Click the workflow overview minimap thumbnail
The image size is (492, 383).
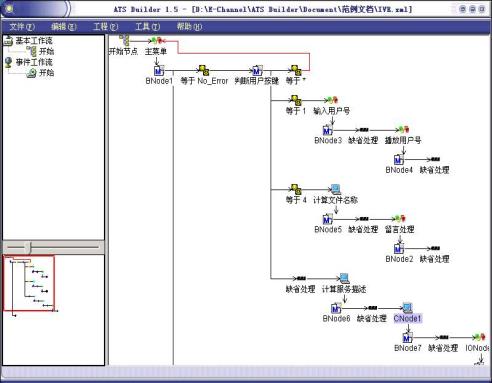coord(29,283)
